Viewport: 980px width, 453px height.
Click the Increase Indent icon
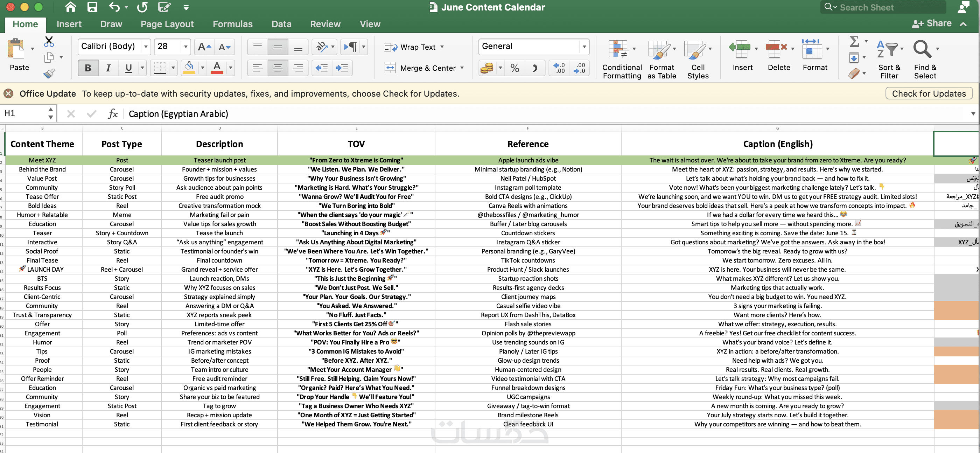pos(342,68)
